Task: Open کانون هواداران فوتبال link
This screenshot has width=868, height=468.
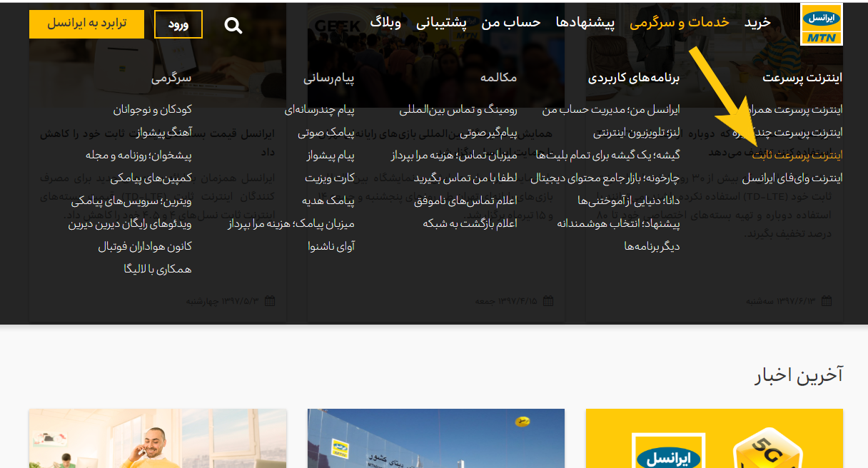Action: (x=144, y=246)
